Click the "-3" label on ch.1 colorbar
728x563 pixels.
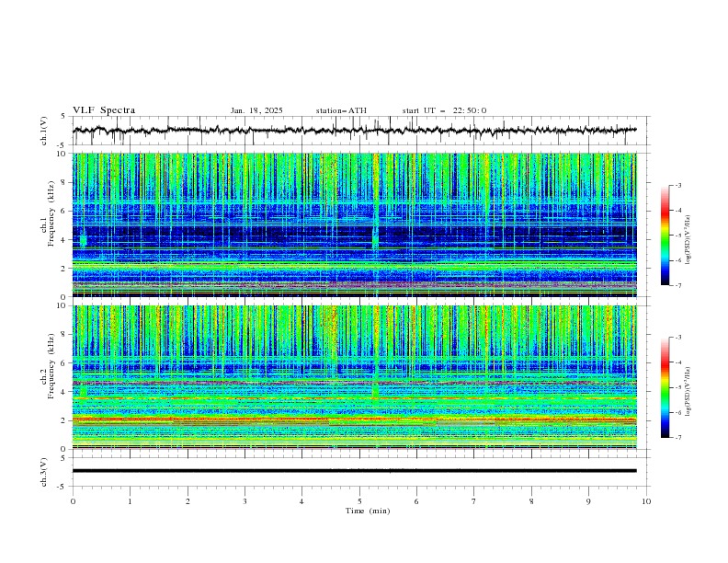point(678,185)
